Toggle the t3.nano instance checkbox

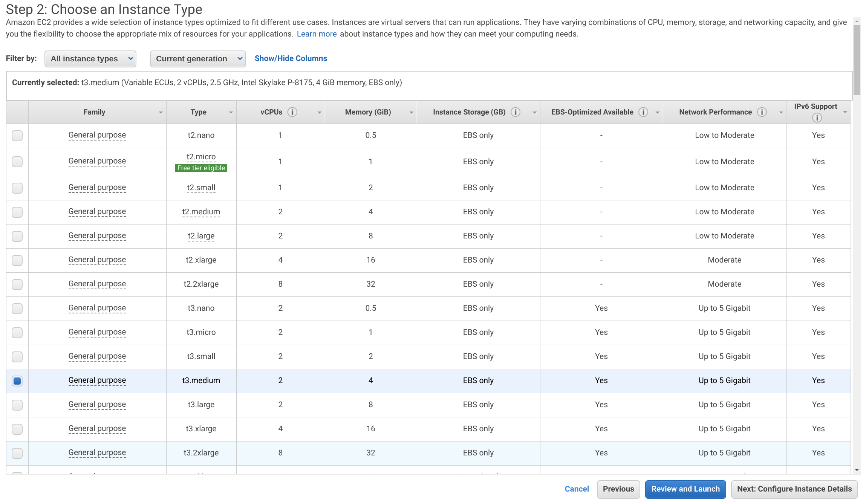tap(17, 308)
